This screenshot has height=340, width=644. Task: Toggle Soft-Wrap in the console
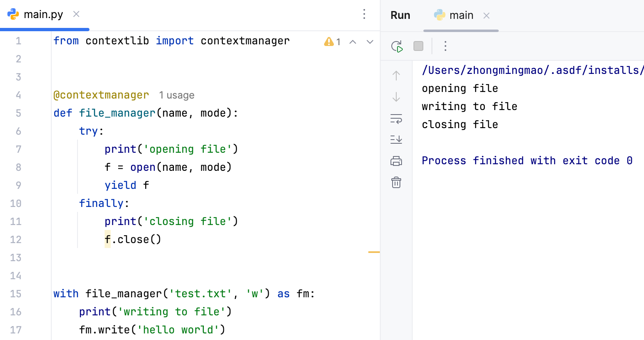(x=396, y=119)
